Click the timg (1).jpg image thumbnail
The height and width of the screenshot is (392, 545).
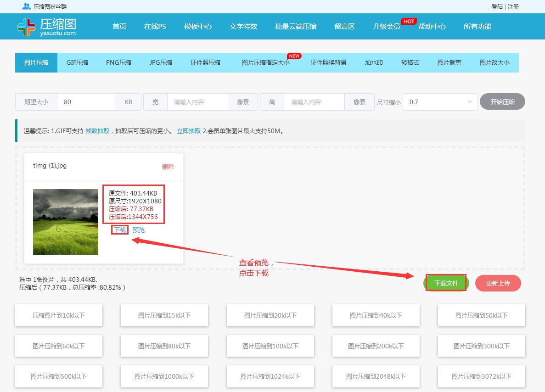coord(65,222)
